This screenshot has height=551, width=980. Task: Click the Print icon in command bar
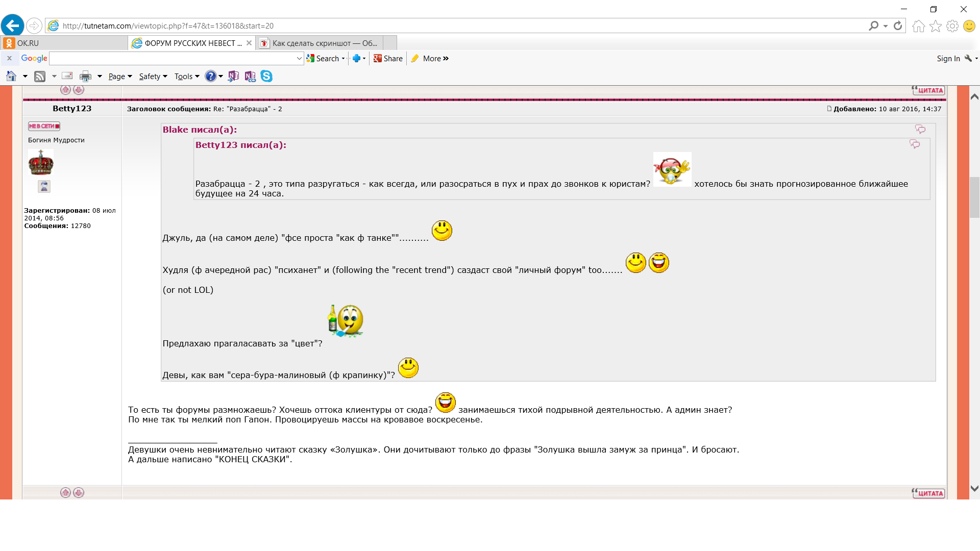[x=85, y=77]
